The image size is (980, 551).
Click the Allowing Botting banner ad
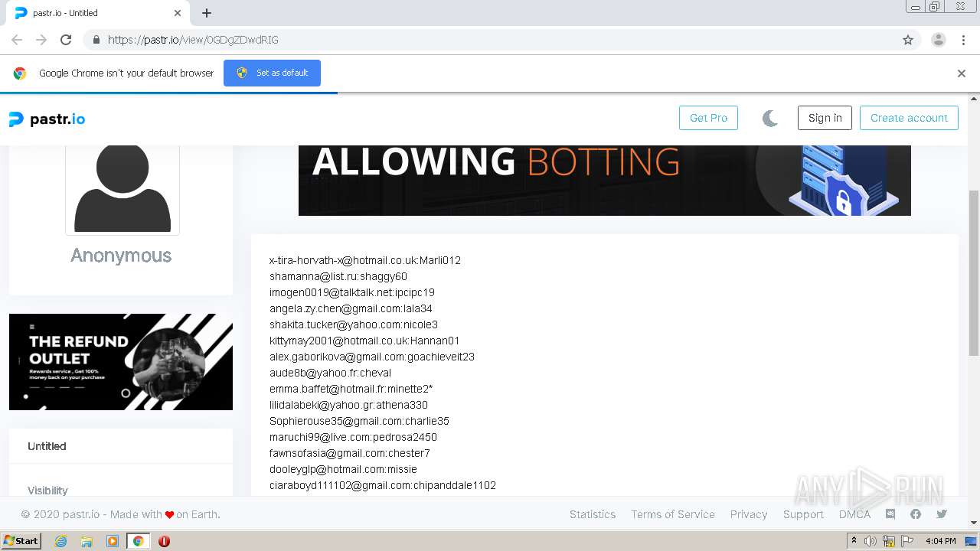click(605, 180)
